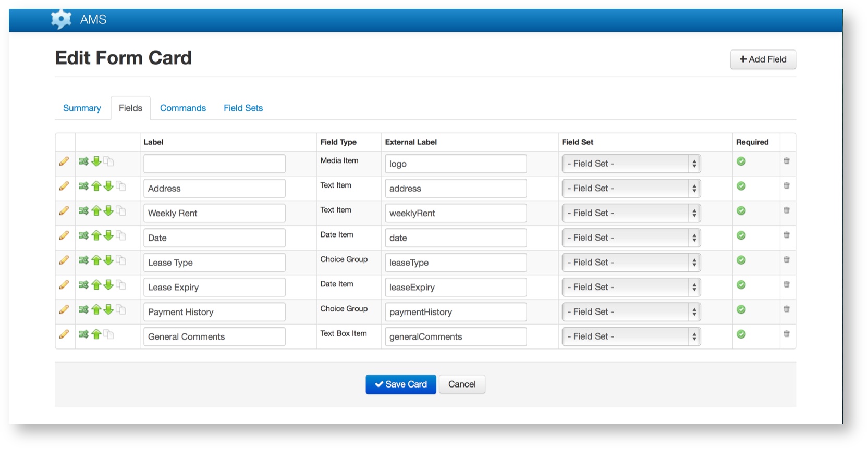868x449 pixels.
Task: Click shuffle icon on Payment History row
Action: click(x=83, y=309)
